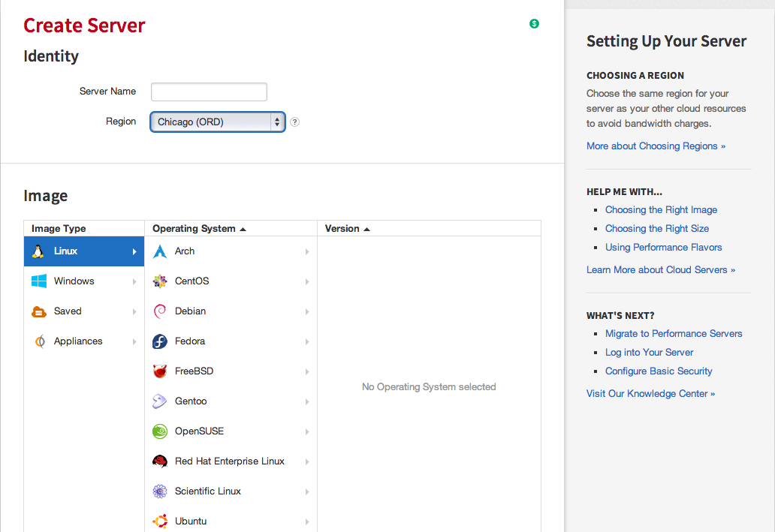Click the OpenSUSE chameleon icon
775x532 pixels.
coord(160,431)
